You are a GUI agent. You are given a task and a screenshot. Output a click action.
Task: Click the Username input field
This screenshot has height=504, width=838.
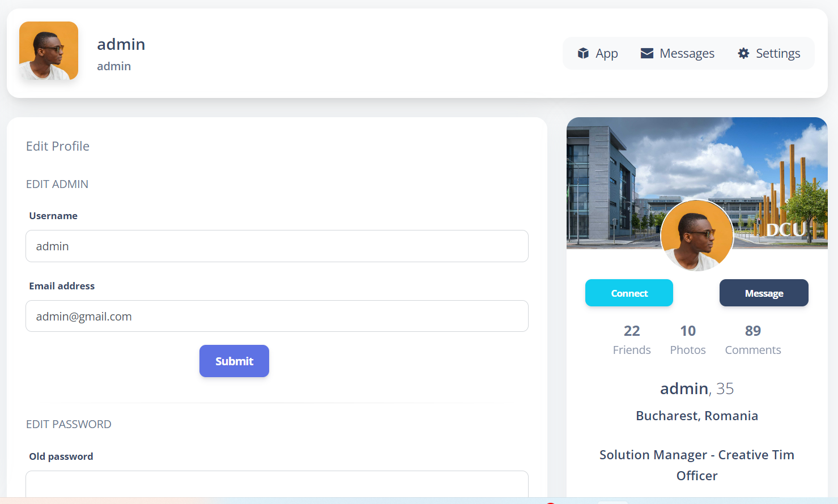click(x=277, y=246)
